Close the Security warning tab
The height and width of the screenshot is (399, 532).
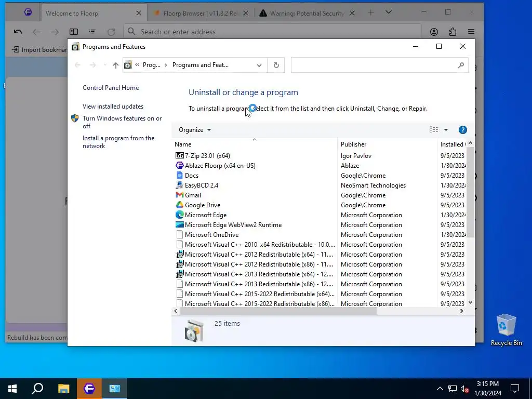pyautogui.click(x=352, y=13)
